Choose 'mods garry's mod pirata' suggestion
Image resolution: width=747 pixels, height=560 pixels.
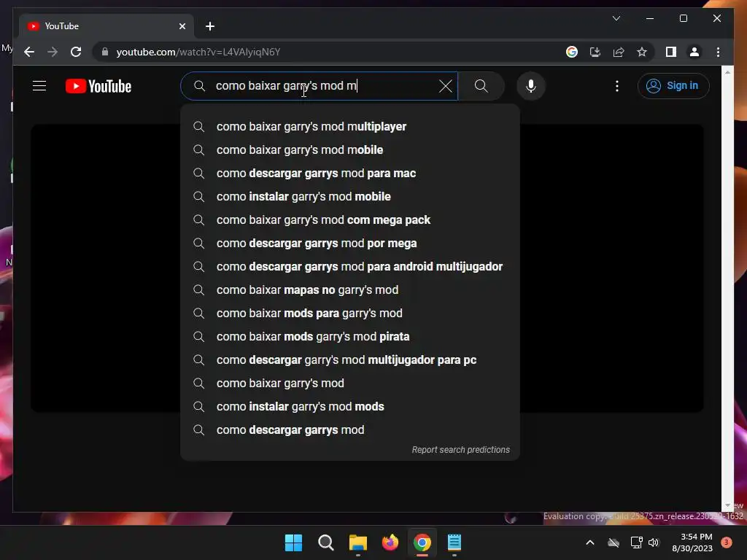pyautogui.click(x=349, y=337)
